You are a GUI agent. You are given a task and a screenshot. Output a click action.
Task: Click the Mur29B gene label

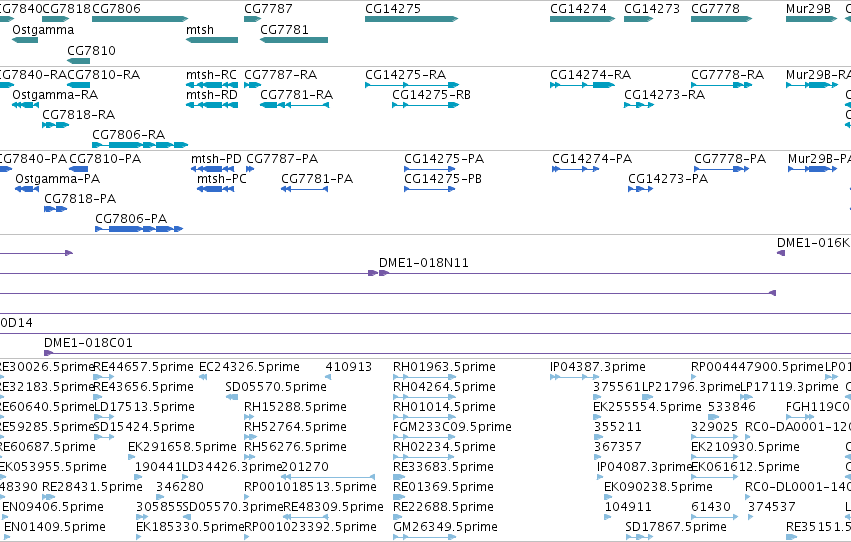(808, 9)
